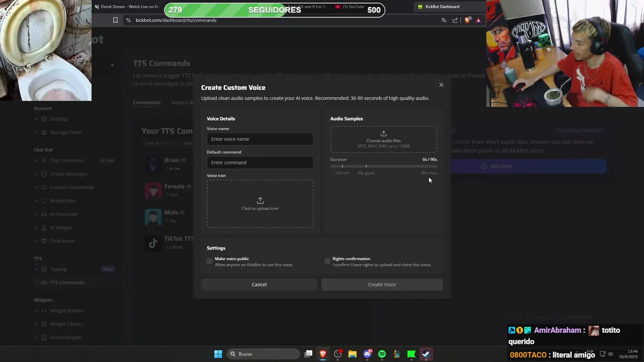Switch to the YouTube browser tab
Screen dimensions: 644x362
pos(351,7)
